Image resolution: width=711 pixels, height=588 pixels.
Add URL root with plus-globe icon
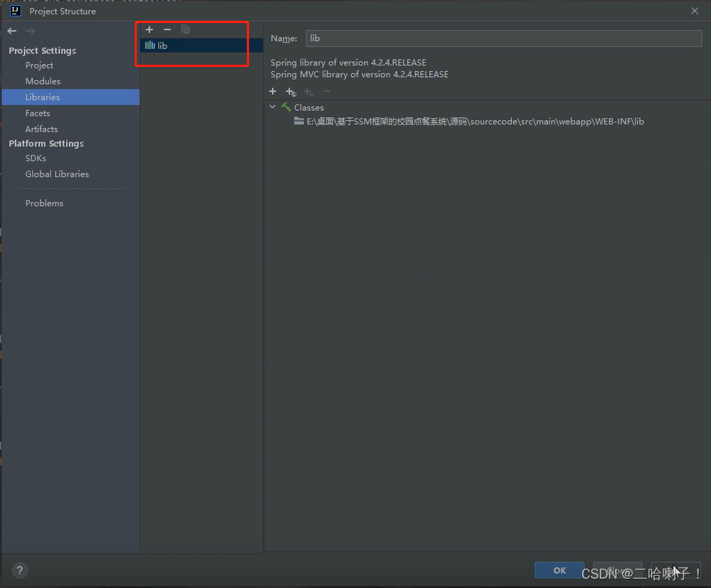[x=291, y=92]
